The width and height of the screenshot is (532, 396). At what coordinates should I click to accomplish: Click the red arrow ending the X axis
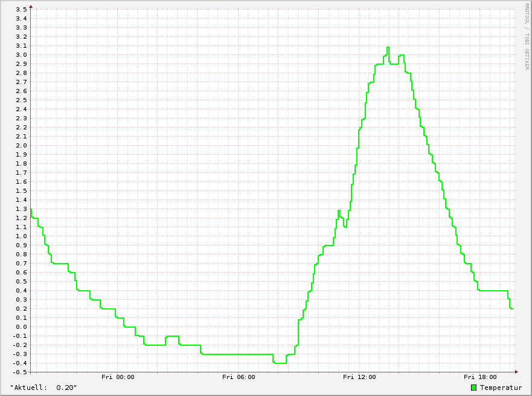click(516, 372)
